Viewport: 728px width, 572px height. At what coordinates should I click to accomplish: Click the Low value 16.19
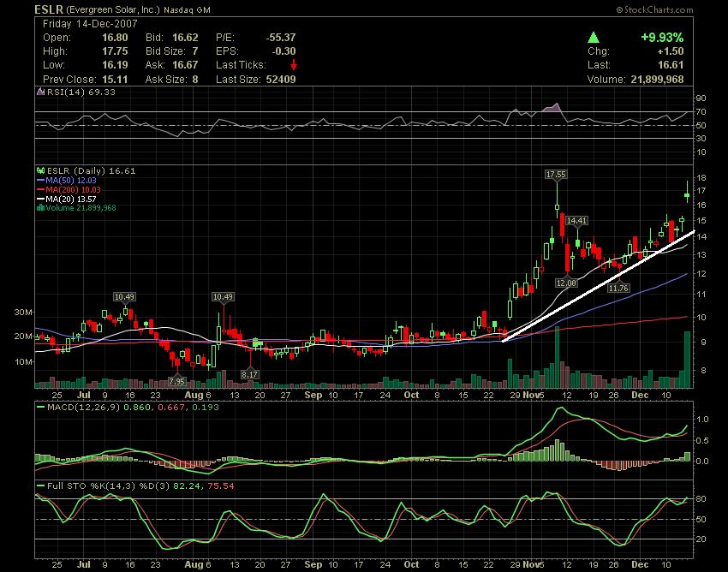pos(115,65)
